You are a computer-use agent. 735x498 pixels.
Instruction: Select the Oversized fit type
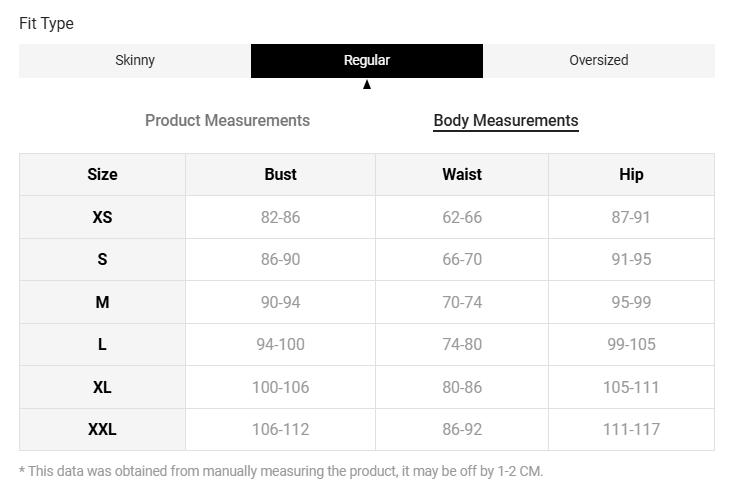598,60
